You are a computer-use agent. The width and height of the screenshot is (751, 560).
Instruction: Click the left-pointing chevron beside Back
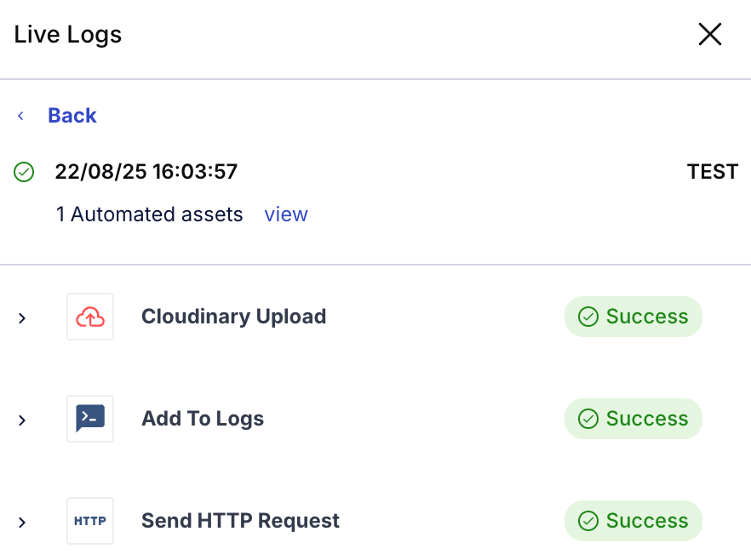tap(20, 116)
